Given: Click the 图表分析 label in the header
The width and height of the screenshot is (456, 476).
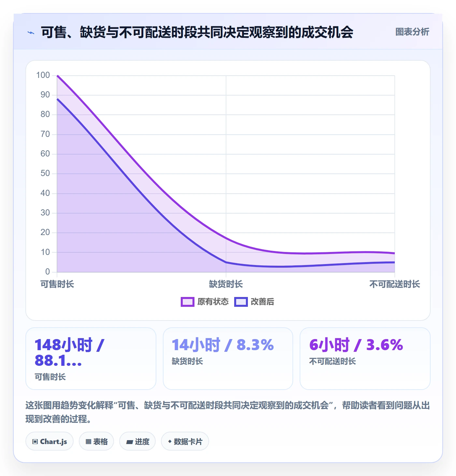Looking at the screenshot, I should [412, 32].
